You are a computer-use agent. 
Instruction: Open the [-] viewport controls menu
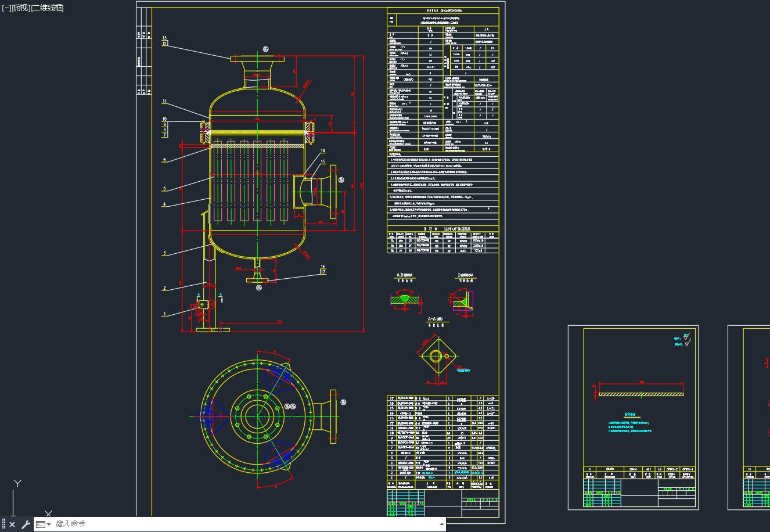click(6, 8)
